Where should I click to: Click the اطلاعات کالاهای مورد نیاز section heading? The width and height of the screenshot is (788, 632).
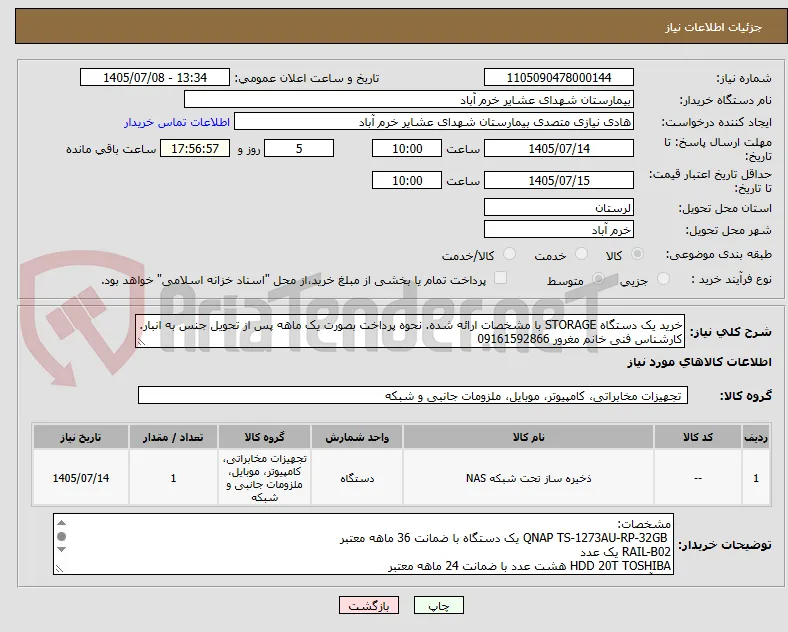[699, 362]
